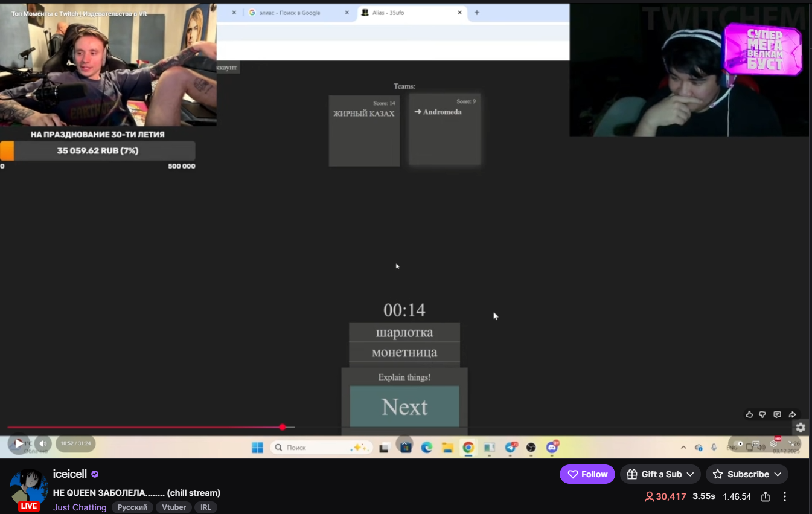
Task: Click the Next word button
Action: pos(404,406)
